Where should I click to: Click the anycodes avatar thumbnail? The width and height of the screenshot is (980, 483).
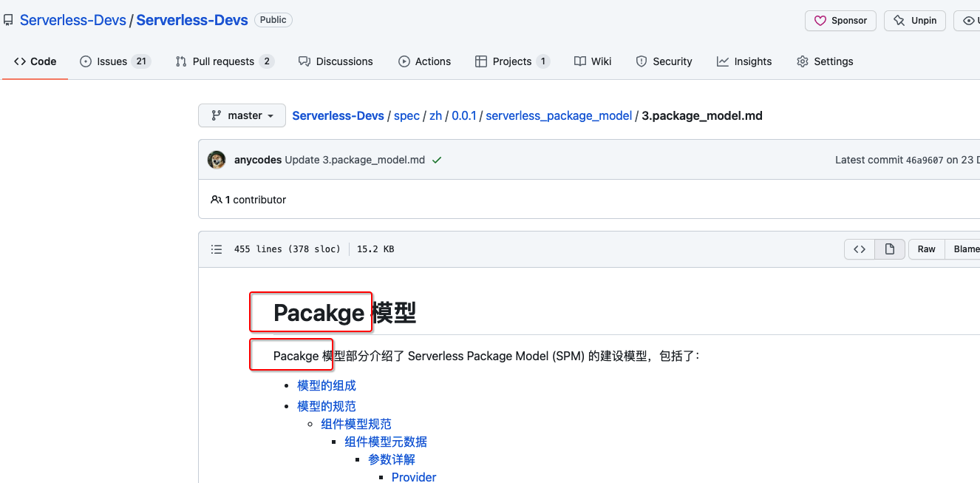click(x=216, y=159)
